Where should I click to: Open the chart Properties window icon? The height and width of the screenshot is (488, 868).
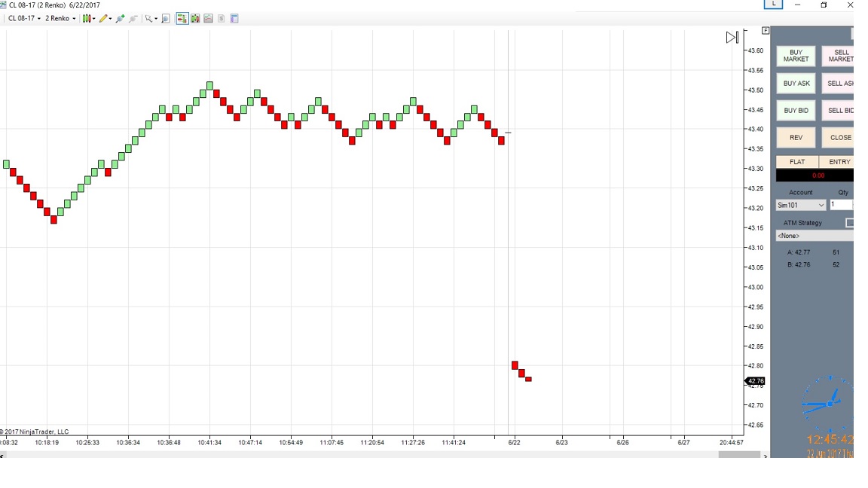[x=234, y=18]
